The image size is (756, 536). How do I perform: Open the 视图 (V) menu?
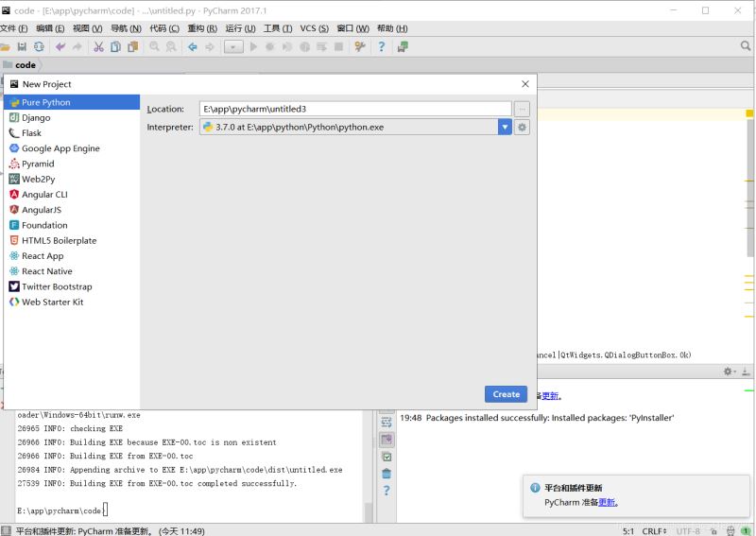tap(87, 28)
